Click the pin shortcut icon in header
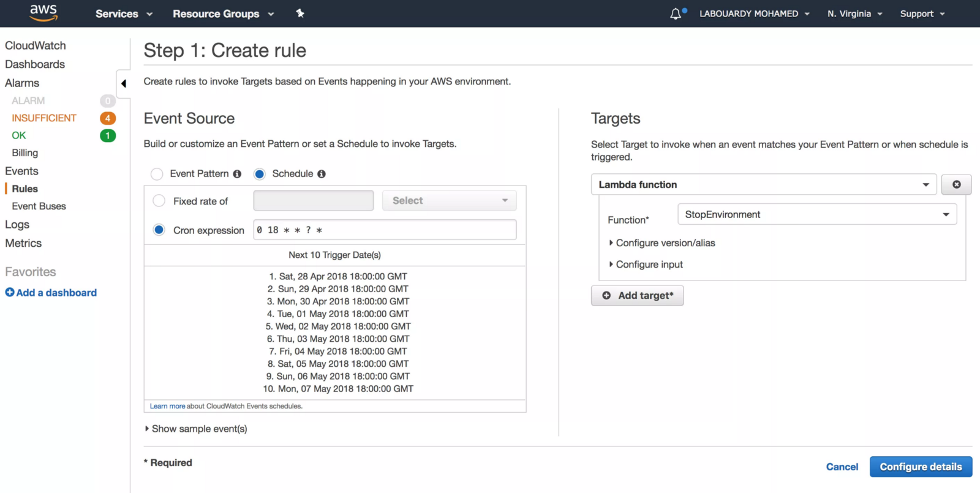The height and width of the screenshot is (493, 980). point(300,13)
